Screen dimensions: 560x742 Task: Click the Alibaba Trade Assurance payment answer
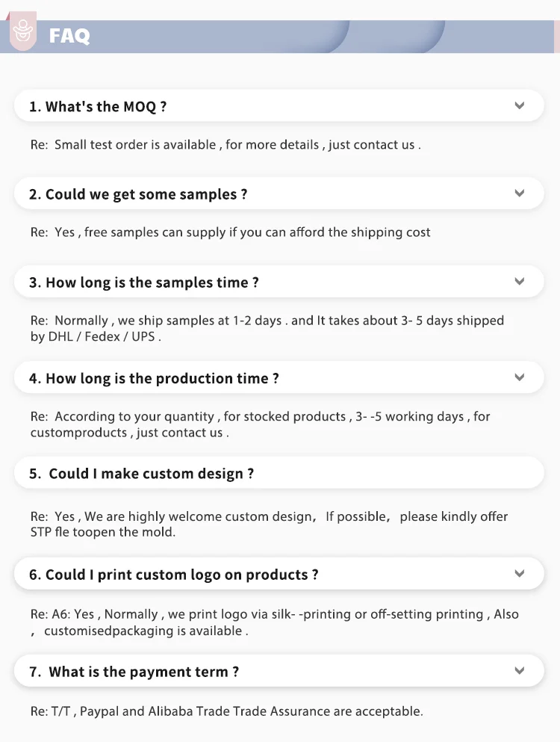(226, 711)
